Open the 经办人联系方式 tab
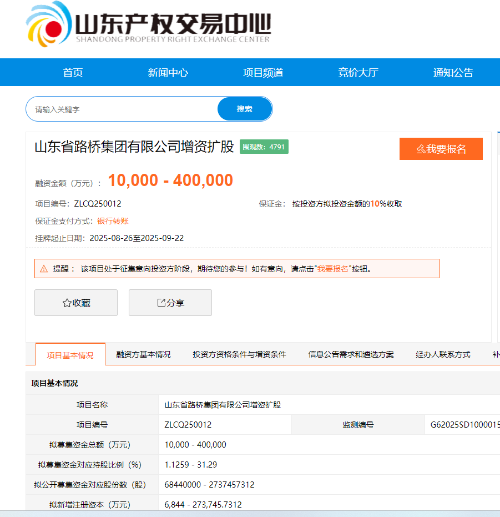Viewport: 500px width, 517px height. point(443,355)
